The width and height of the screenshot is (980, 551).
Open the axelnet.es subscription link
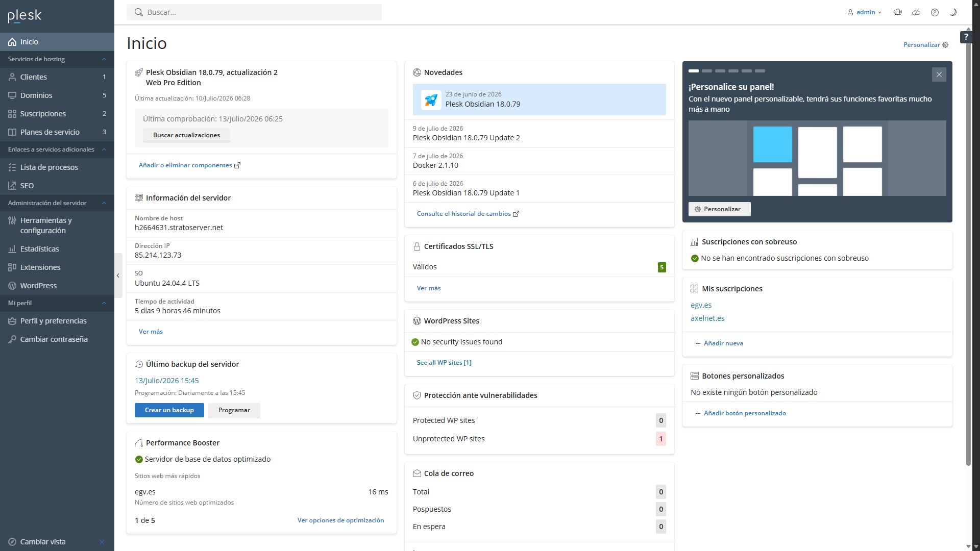[707, 318]
